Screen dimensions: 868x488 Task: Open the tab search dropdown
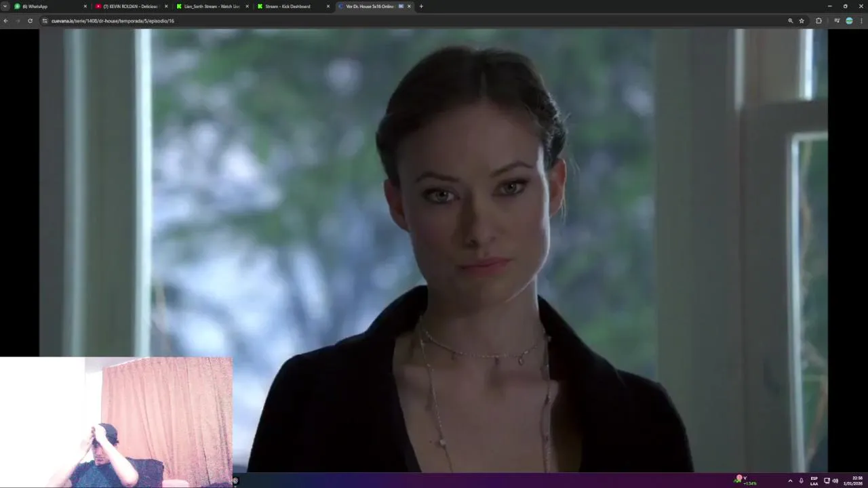pos(5,6)
